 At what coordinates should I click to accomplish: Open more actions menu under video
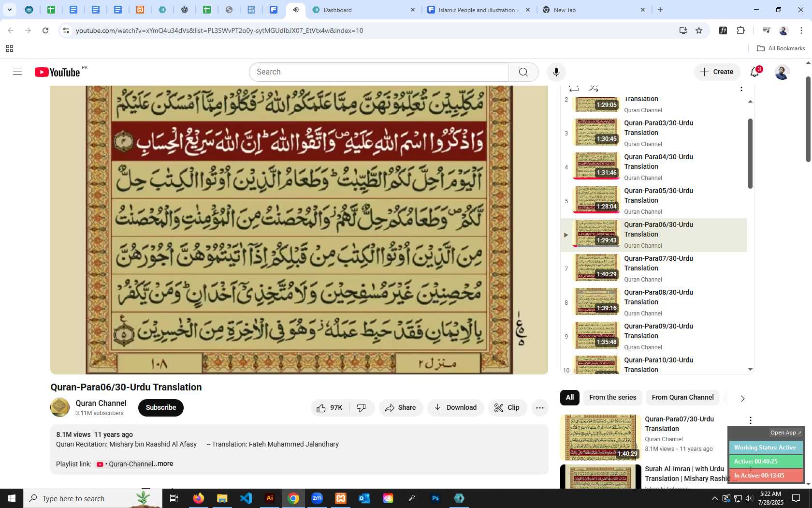tap(539, 408)
